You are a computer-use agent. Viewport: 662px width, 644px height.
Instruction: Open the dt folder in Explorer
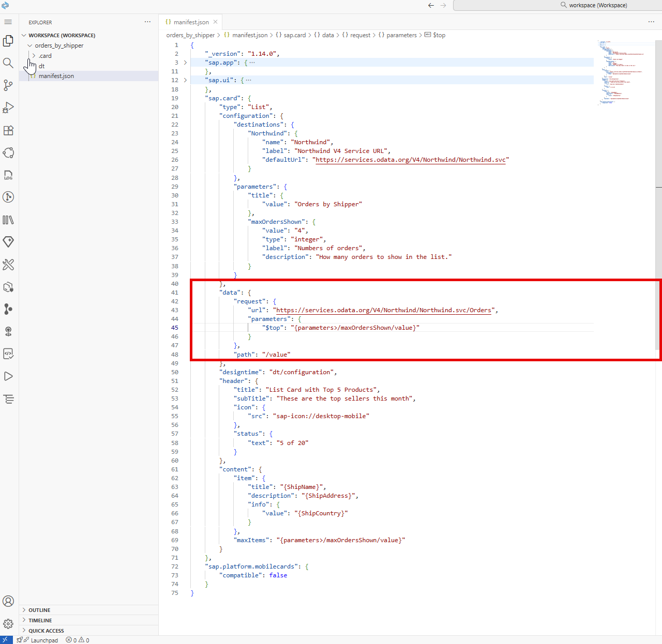[x=41, y=66]
